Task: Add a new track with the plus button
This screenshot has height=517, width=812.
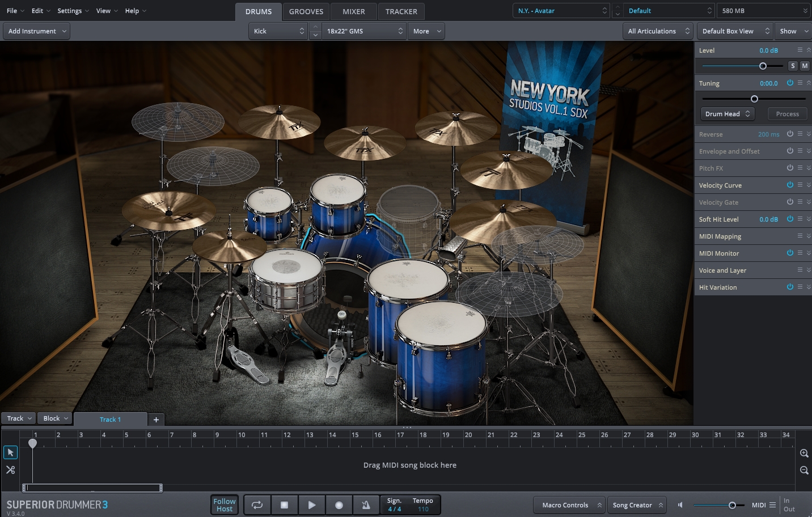Action: click(x=156, y=419)
